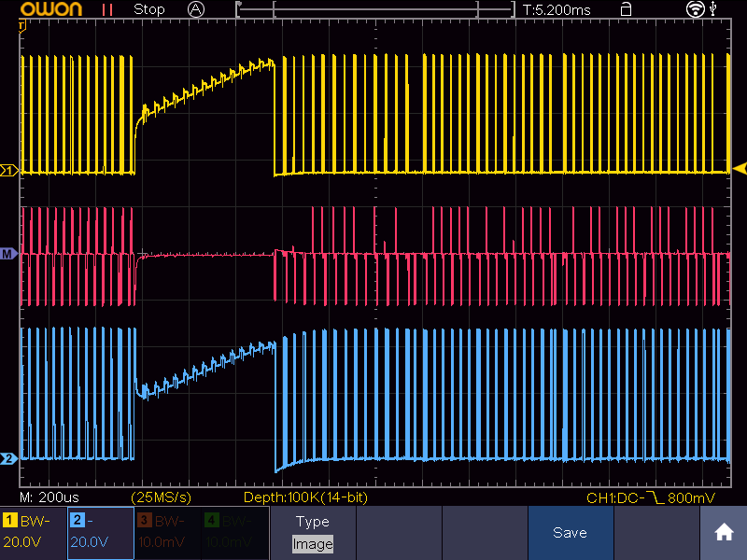Screen dimensions: 747x560
Task: Enable the dimmed channel 3 box
Action: 168,532
